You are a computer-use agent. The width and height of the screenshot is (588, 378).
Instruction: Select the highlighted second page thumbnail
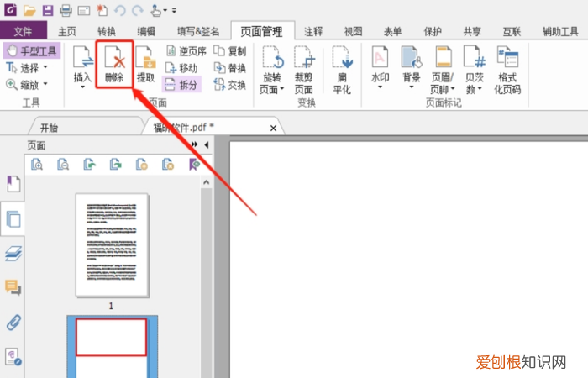(x=112, y=346)
